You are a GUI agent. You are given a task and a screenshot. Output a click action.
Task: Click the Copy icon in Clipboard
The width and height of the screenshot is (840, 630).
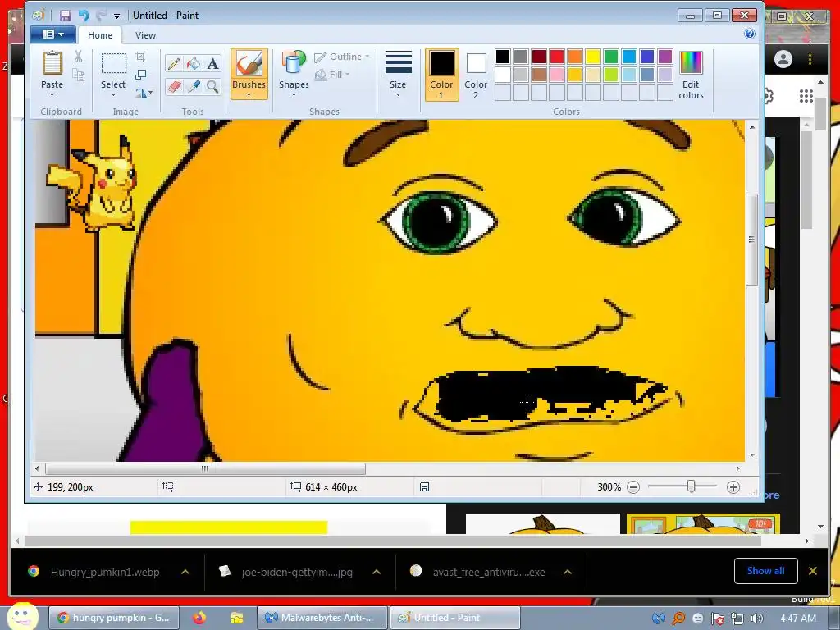pos(78,75)
